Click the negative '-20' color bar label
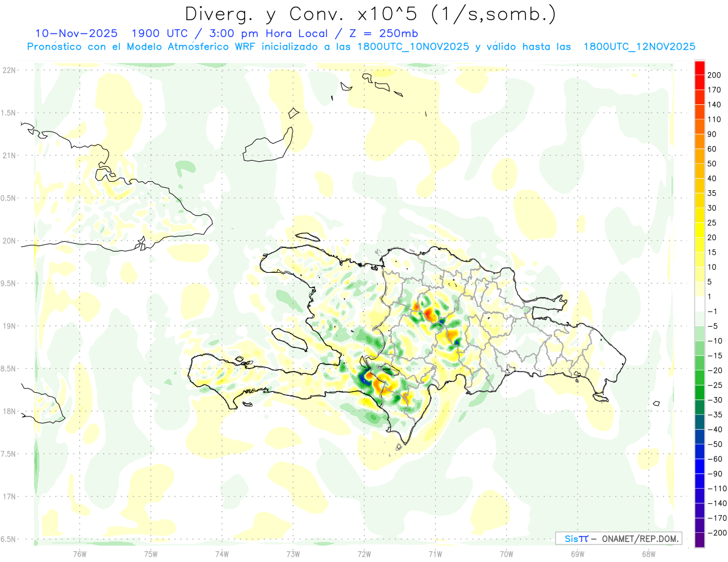Image resolution: width=728 pixels, height=562 pixels. click(x=715, y=370)
